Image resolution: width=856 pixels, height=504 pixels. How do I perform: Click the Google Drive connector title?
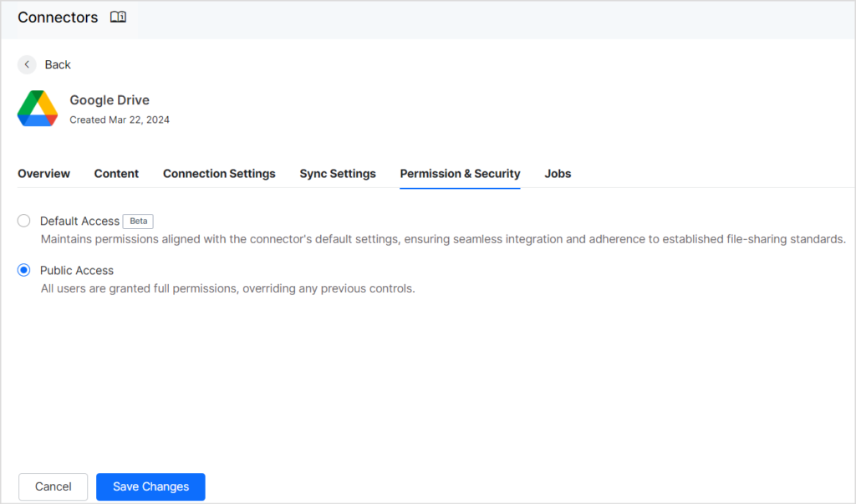click(x=110, y=99)
